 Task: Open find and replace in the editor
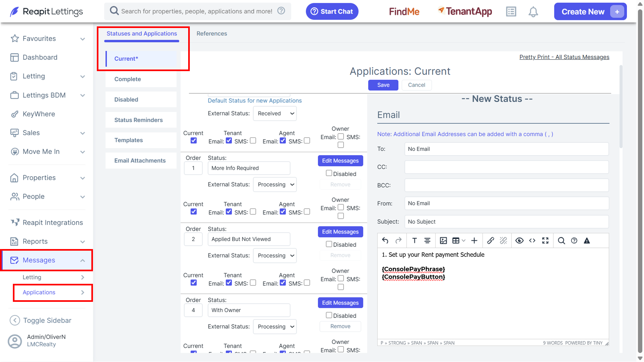point(561,240)
